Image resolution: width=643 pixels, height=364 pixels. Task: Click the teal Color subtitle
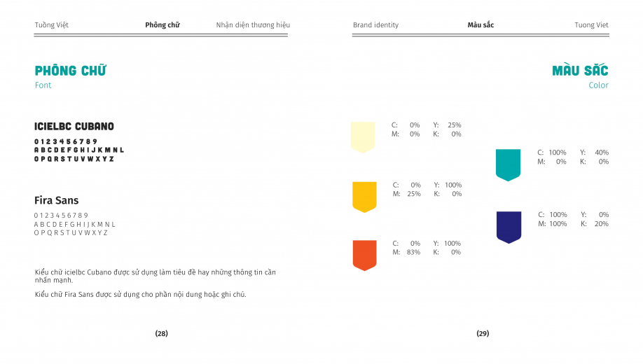(598, 85)
